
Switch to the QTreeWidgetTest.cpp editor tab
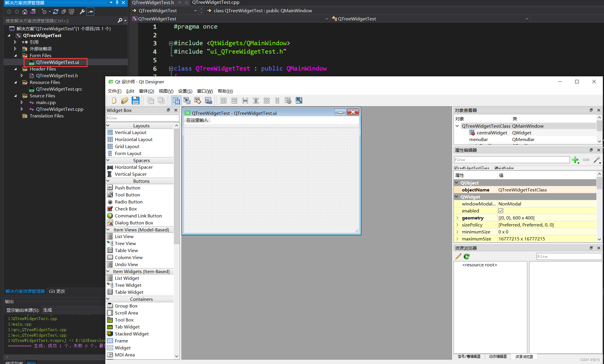coord(216,2)
